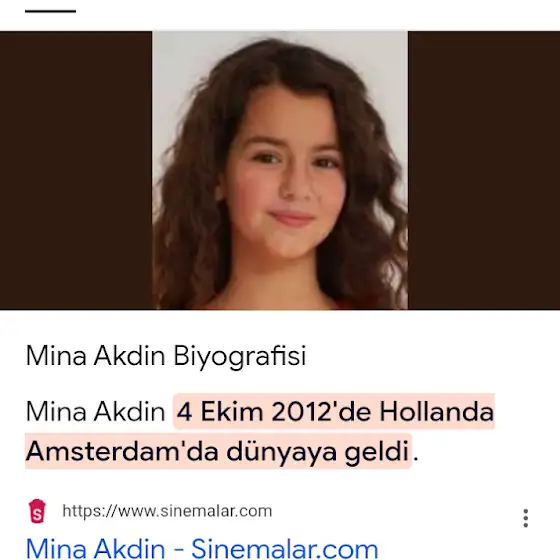Click the word Biyografisi in the heading

[x=240, y=356]
